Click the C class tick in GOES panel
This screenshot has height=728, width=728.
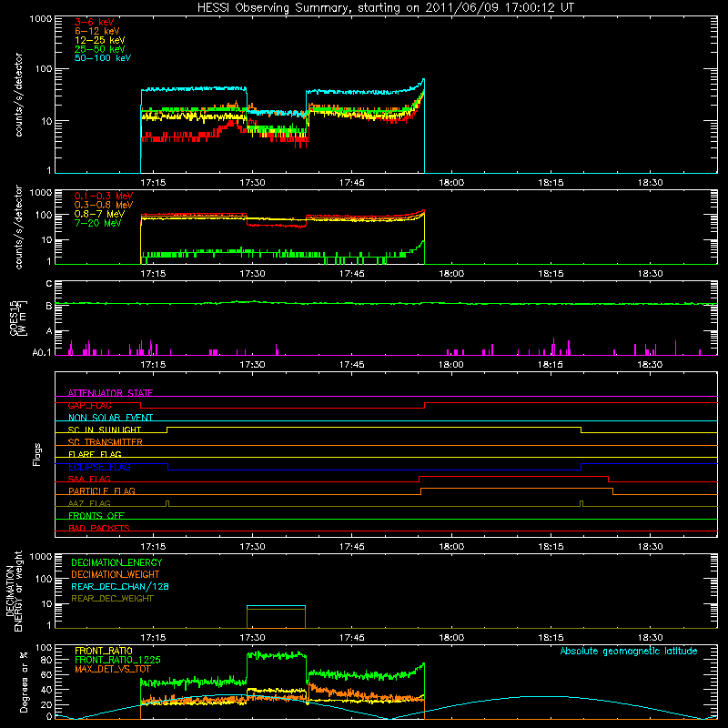[x=49, y=283]
